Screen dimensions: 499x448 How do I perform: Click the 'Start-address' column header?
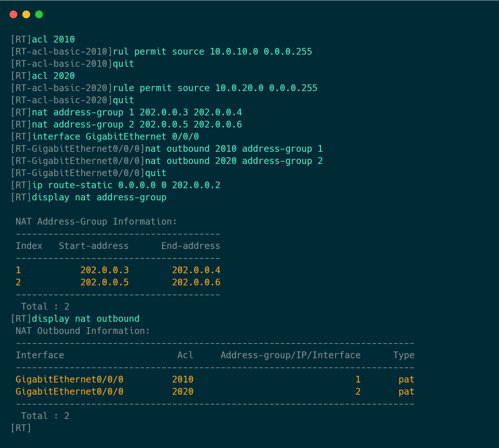94,246
